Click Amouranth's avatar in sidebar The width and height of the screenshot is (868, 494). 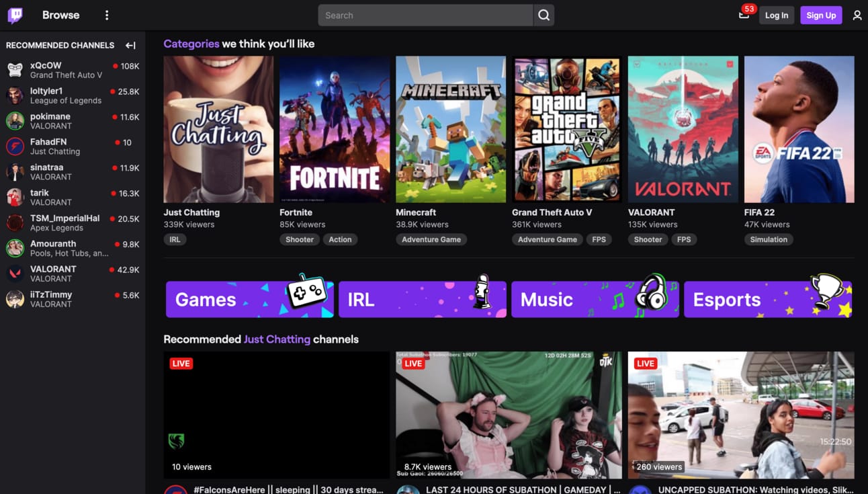(15, 248)
